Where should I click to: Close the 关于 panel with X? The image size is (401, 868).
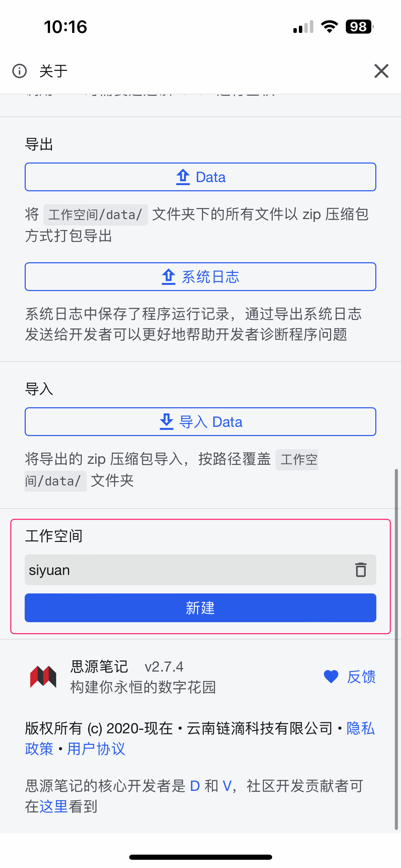tap(381, 71)
